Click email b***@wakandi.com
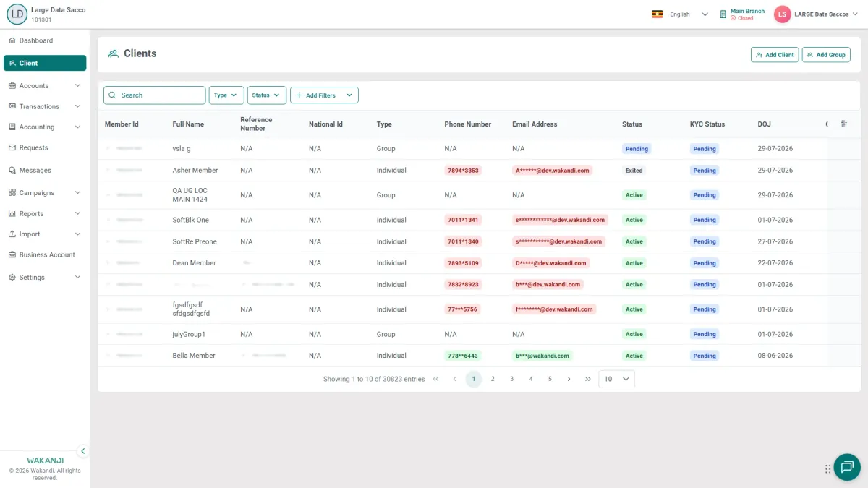The height and width of the screenshot is (488, 868). pyautogui.click(x=542, y=356)
